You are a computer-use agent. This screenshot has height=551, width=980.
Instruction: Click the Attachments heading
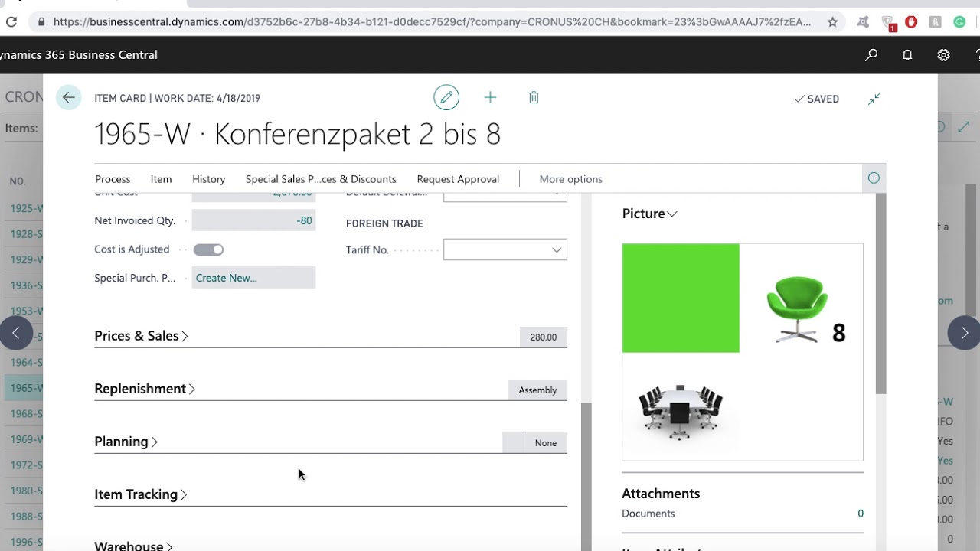(x=661, y=494)
